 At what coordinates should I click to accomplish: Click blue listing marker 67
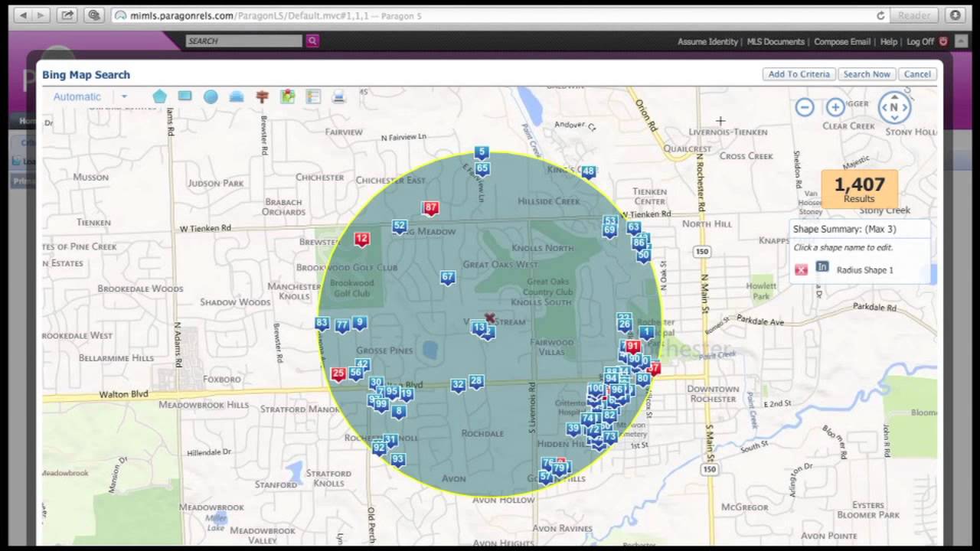click(448, 278)
